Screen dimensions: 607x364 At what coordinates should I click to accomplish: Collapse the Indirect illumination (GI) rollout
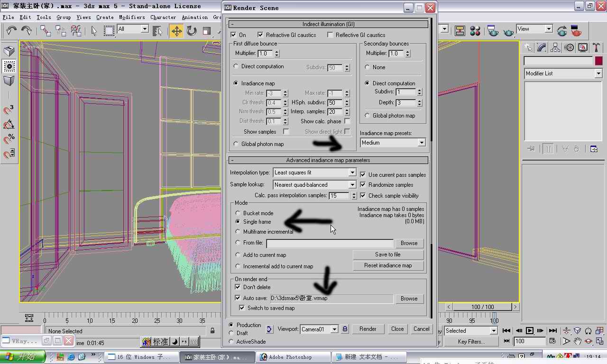click(328, 24)
